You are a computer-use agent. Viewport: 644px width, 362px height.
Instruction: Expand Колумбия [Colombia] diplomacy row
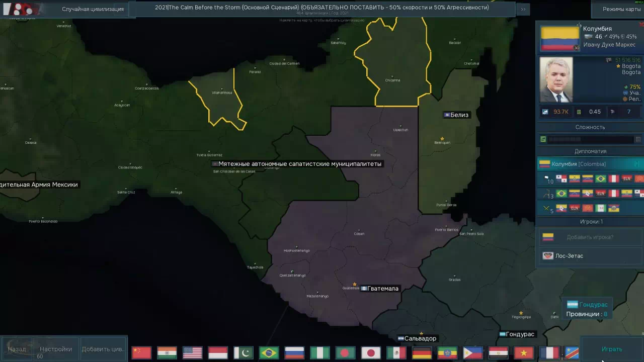pyautogui.click(x=590, y=164)
